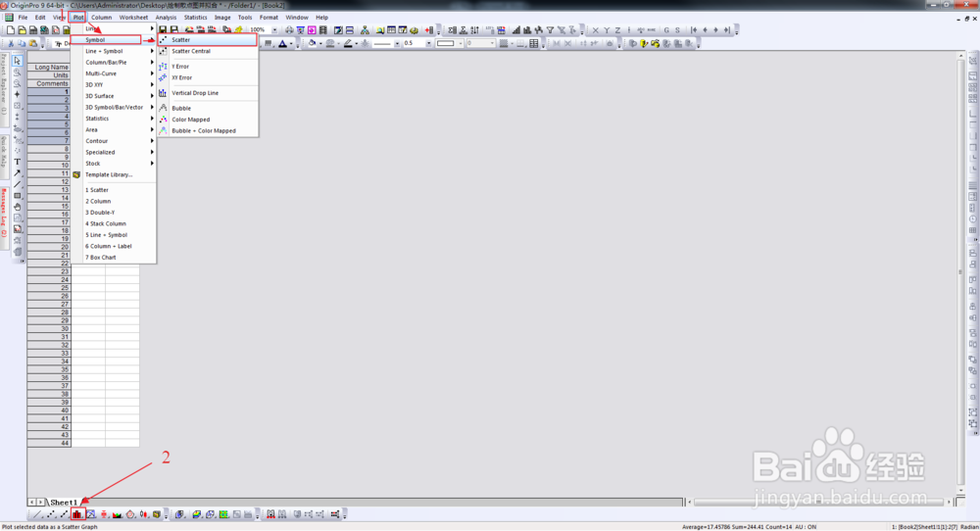Select the Arrow drawing tool
The height and width of the screenshot is (531, 980).
17,173
